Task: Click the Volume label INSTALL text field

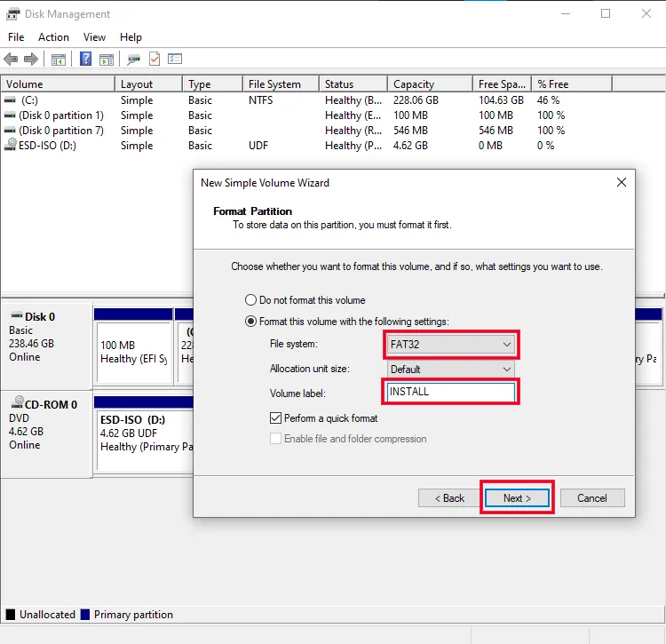Action: pyautogui.click(x=450, y=392)
